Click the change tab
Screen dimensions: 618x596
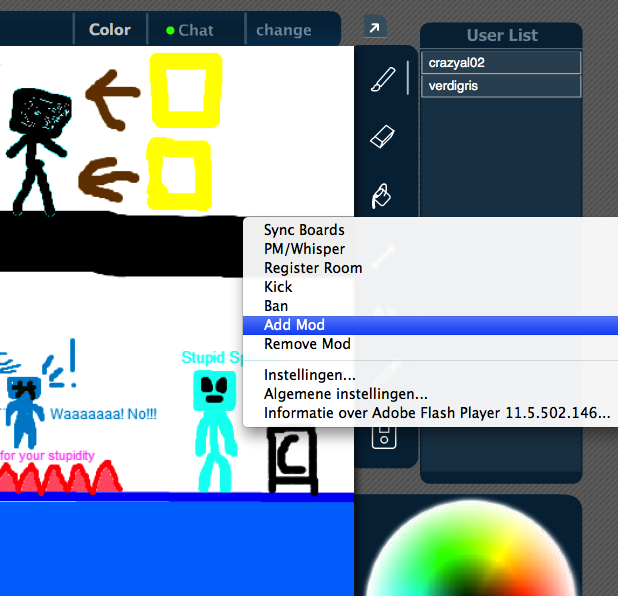pos(283,29)
